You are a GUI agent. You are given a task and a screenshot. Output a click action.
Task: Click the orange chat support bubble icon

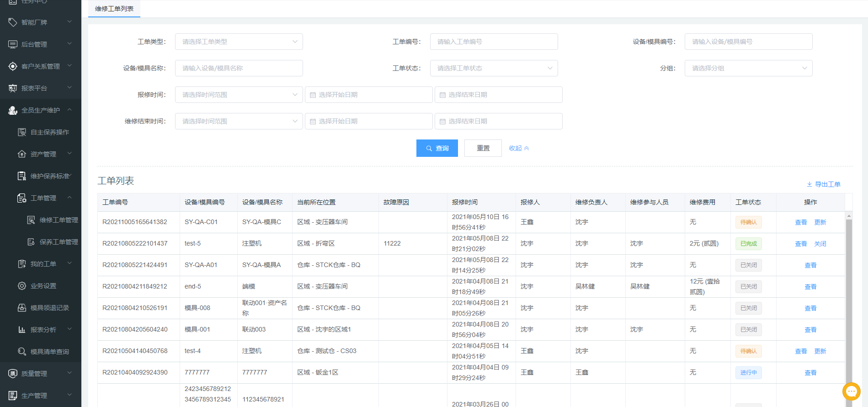[x=851, y=391]
